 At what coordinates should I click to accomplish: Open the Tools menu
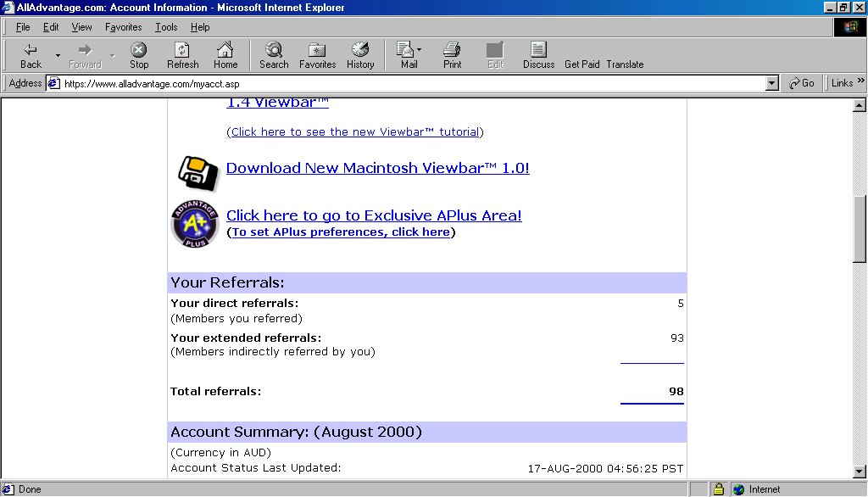click(x=165, y=27)
